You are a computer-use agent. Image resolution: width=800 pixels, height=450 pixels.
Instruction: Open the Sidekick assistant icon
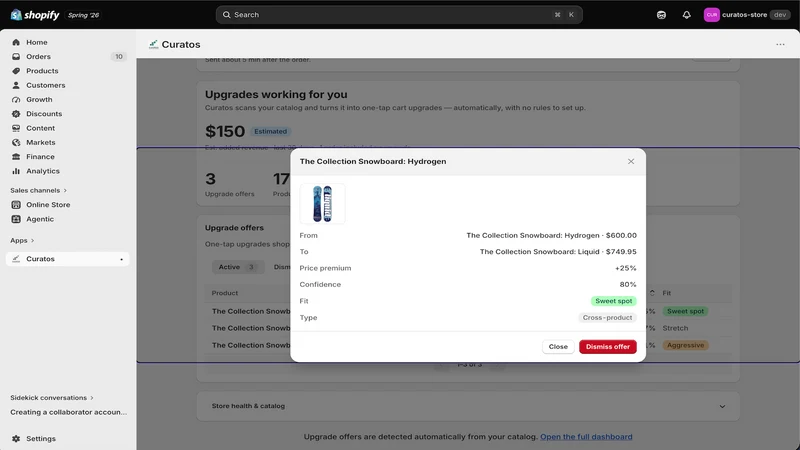pos(661,15)
